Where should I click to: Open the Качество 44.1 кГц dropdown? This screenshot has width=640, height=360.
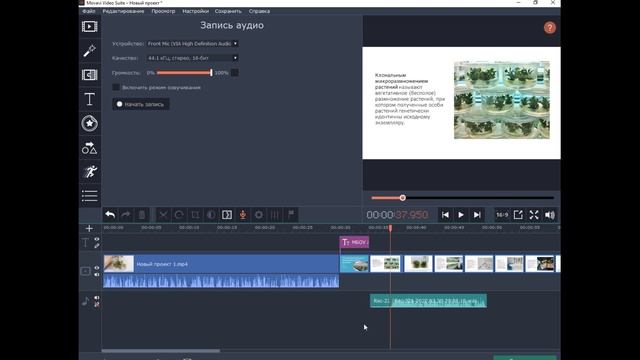(192, 58)
